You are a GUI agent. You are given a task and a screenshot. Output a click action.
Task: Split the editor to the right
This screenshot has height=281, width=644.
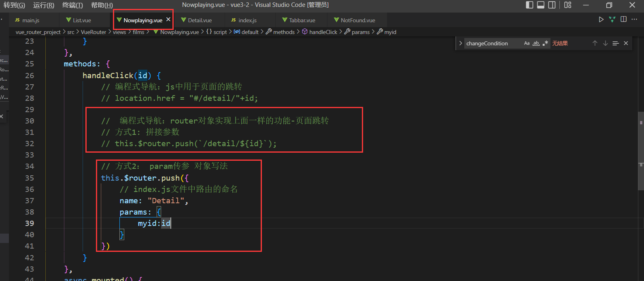click(623, 19)
